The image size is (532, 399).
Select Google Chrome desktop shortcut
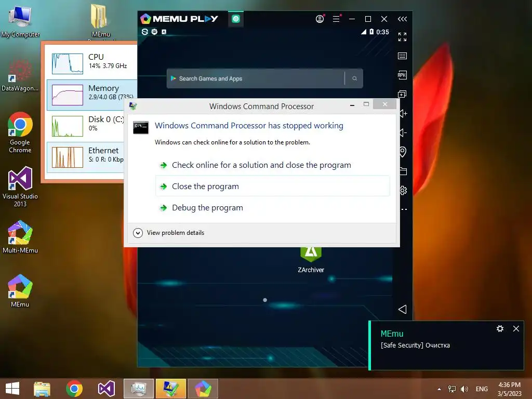coord(20,132)
